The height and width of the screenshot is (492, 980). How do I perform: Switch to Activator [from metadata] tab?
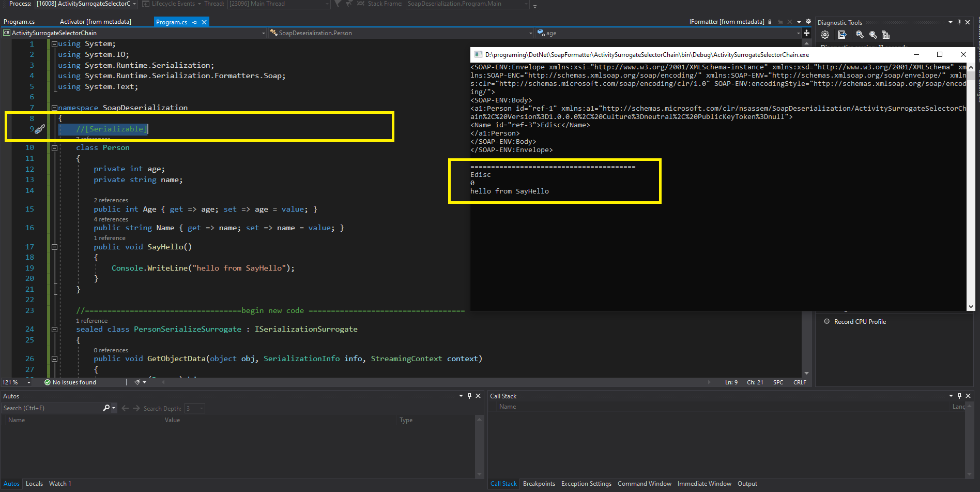96,22
